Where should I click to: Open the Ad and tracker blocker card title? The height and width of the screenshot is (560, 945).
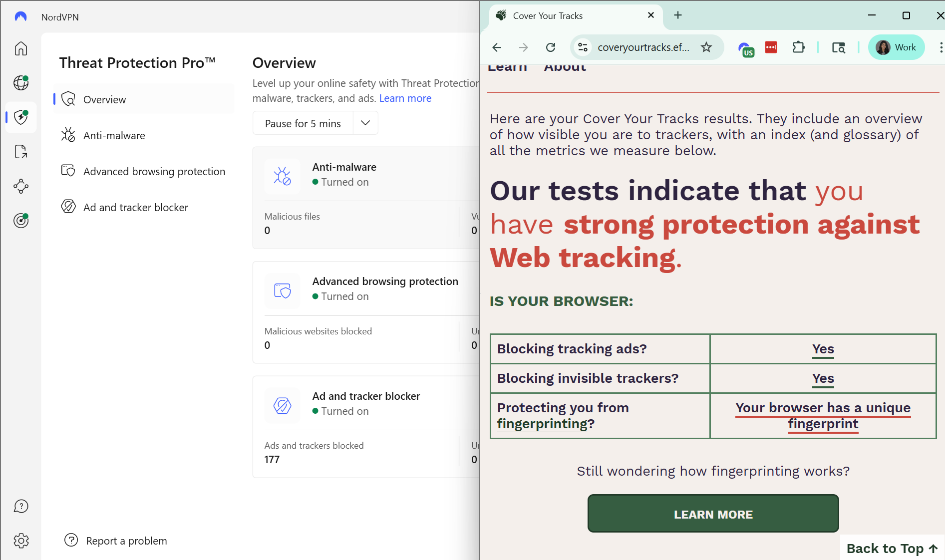coord(366,396)
